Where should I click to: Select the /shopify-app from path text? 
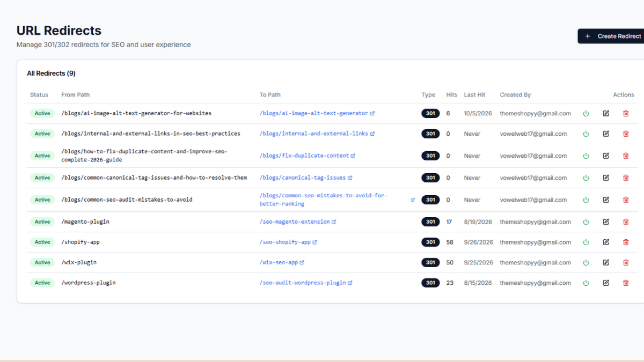click(80, 242)
